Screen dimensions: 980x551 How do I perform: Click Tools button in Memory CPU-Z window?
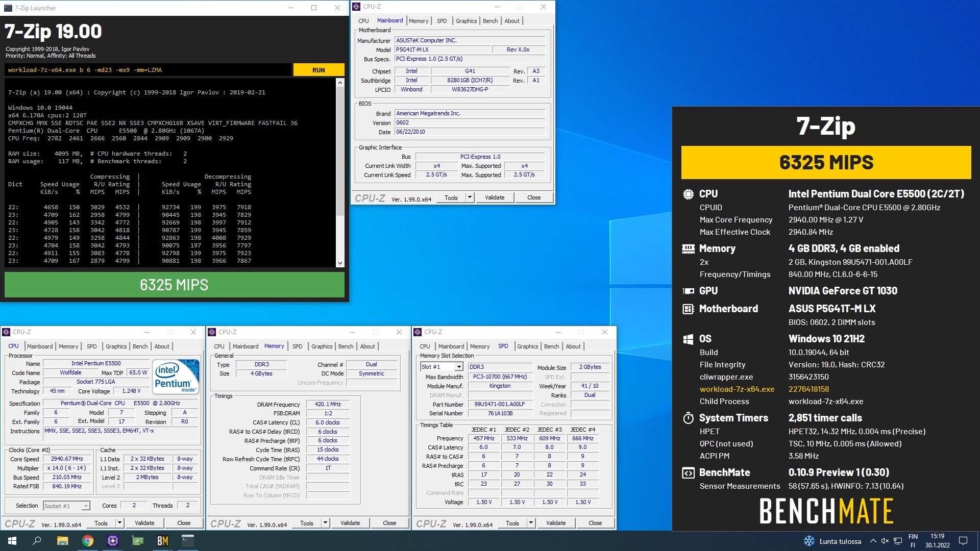[307, 523]
